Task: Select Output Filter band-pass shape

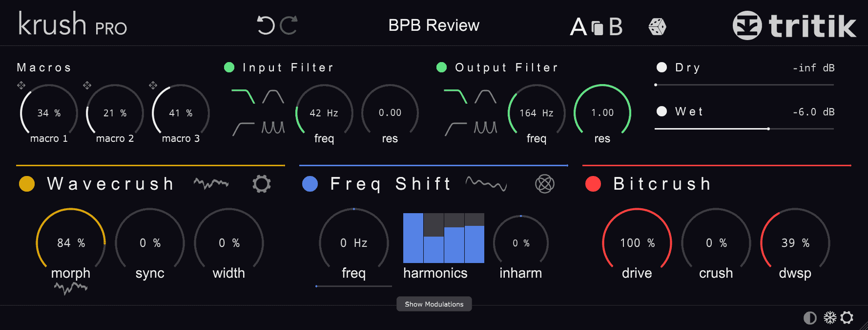Action: coord(485,96)
